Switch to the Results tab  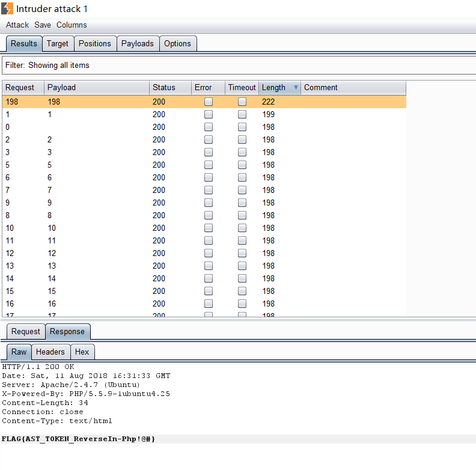coord(24,43)
